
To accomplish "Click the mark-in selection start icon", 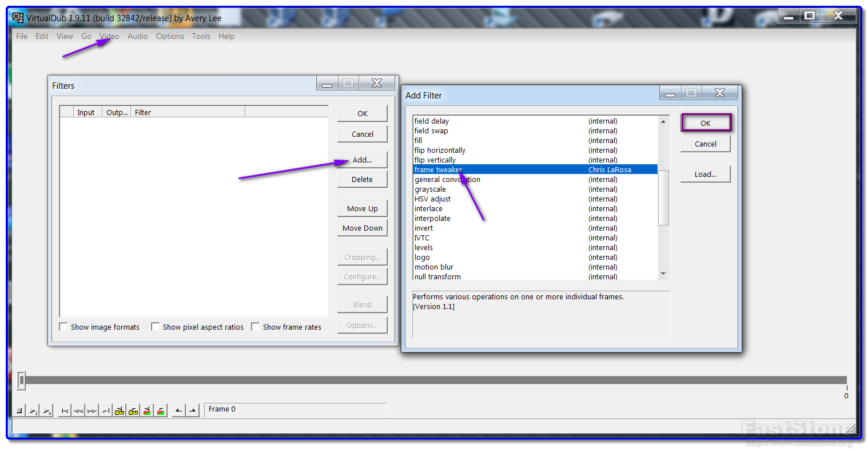I will point(179,410).
